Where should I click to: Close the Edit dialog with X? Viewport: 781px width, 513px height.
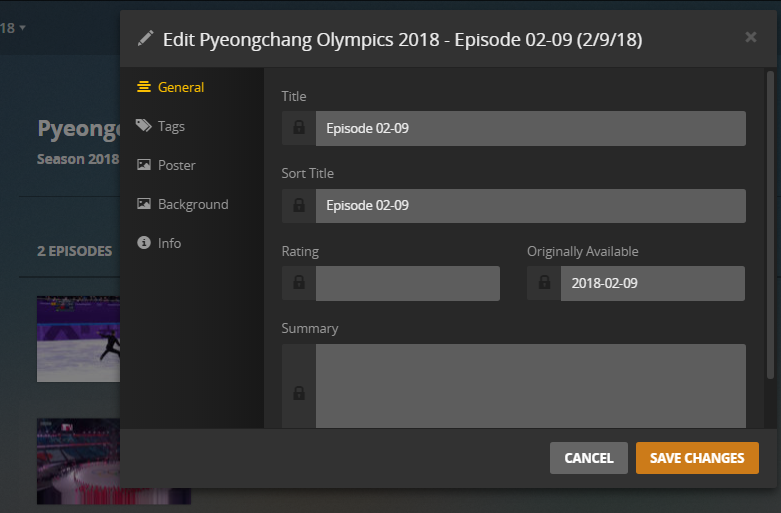coord(751,37)
